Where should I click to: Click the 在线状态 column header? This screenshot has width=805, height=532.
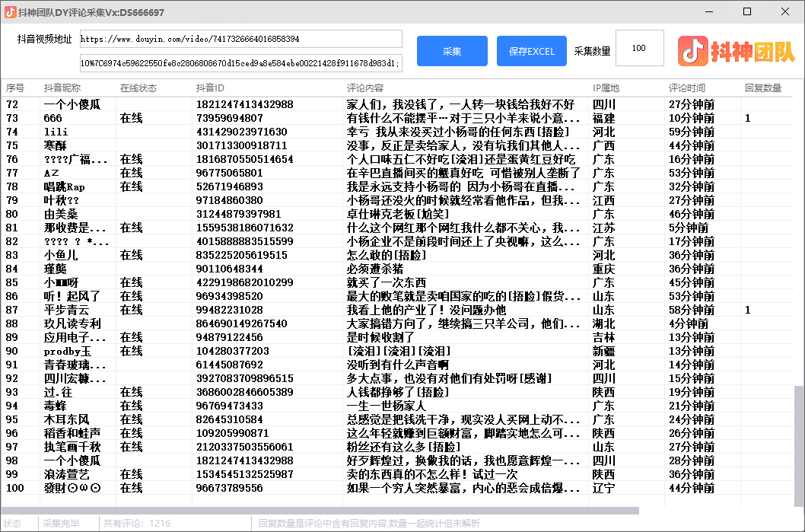pos(138,88)
